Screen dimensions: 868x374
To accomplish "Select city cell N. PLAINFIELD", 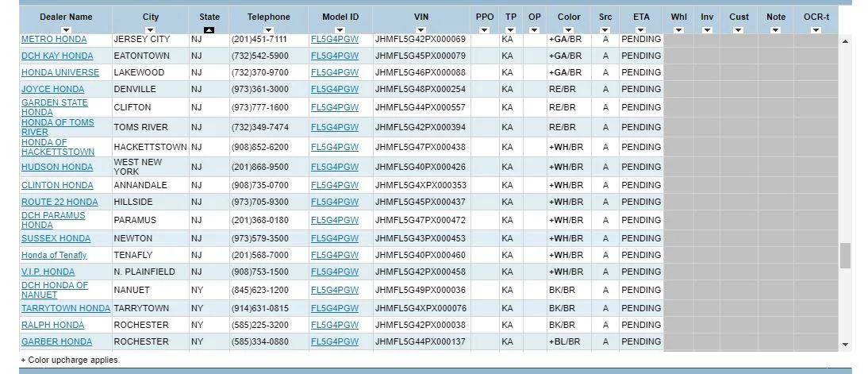I will pyautogui.click(x=144, y=272).
